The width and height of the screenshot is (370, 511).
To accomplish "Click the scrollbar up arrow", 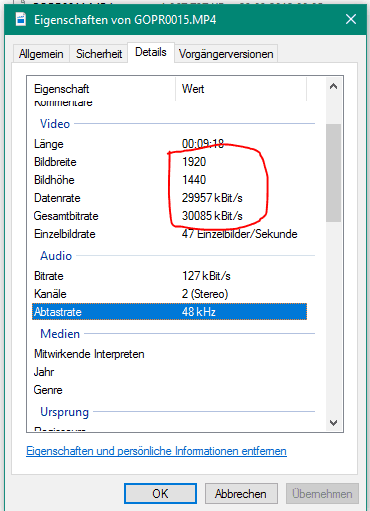I will [x=333, y=87].
